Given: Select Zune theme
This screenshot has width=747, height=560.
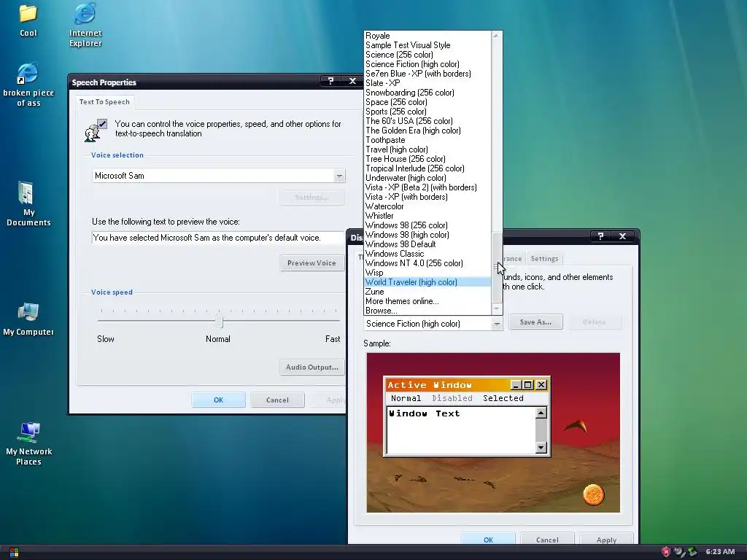Looking at the screenshot, I should tap(427, 292).
